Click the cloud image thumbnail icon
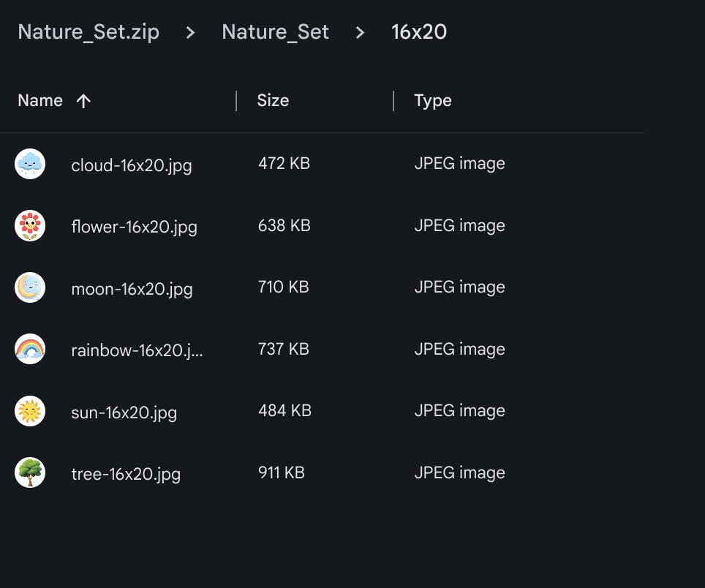 point(30,164)
